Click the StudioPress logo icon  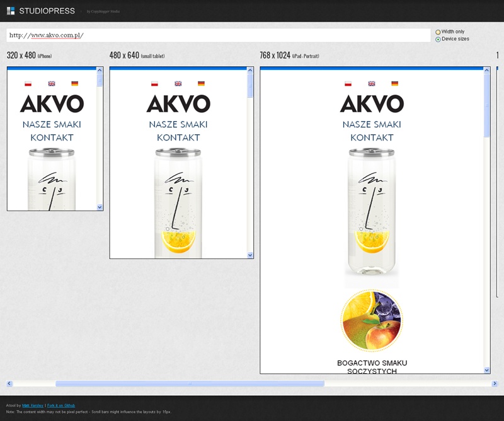tap(11, 11)
